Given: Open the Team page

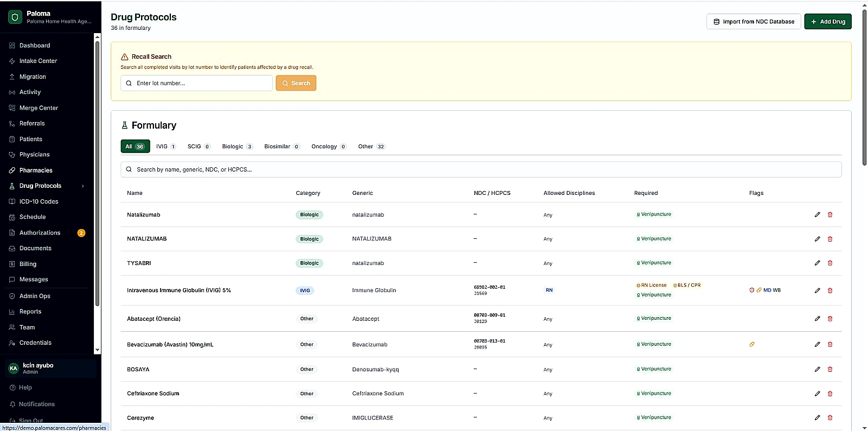Looking at the screenshot, I should pos(27,327).
